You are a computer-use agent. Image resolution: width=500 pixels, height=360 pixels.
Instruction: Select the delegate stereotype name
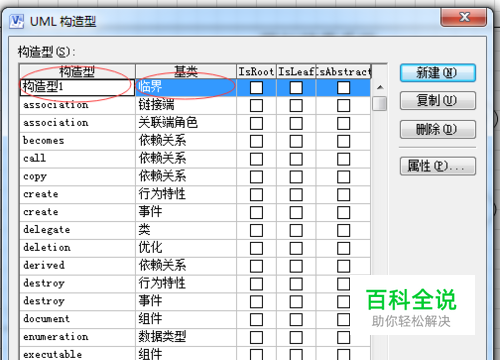[x=47, y=230]
